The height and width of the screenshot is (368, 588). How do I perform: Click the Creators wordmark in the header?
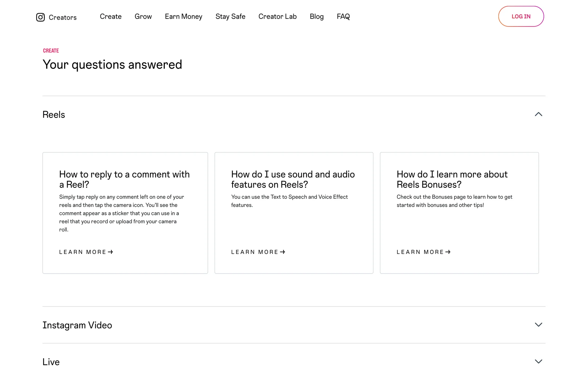[x=62, y=17]
